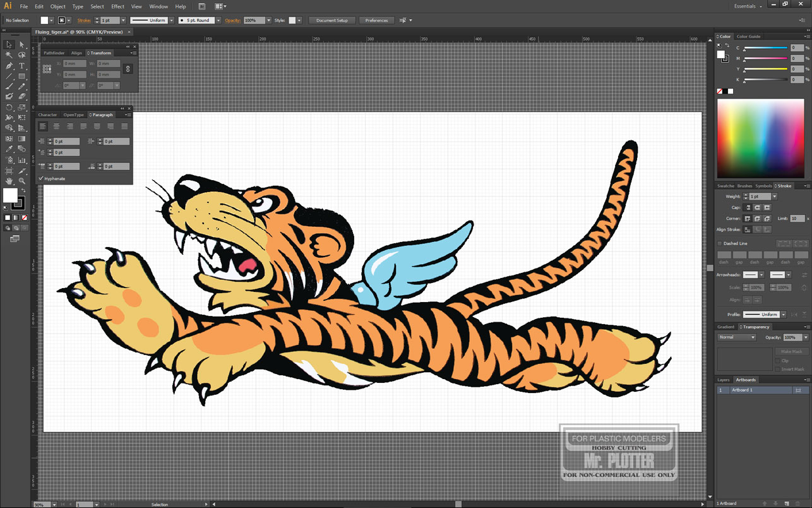Select the Rectangle tool
Image resolution: width=812 pixels, height=508 pixels.
click(x=21, y=76)
